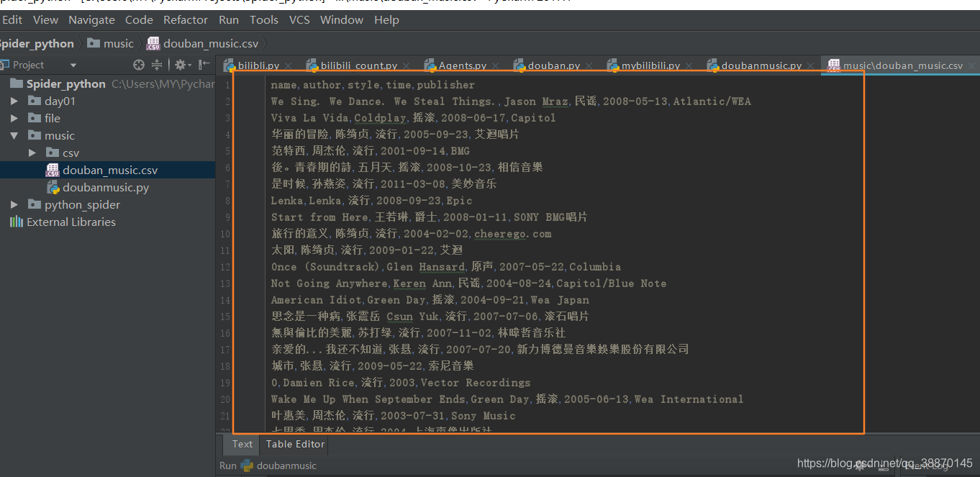Expand the file folder
Viewport: 980px width, 477px height.
click(x=14, y=118)
